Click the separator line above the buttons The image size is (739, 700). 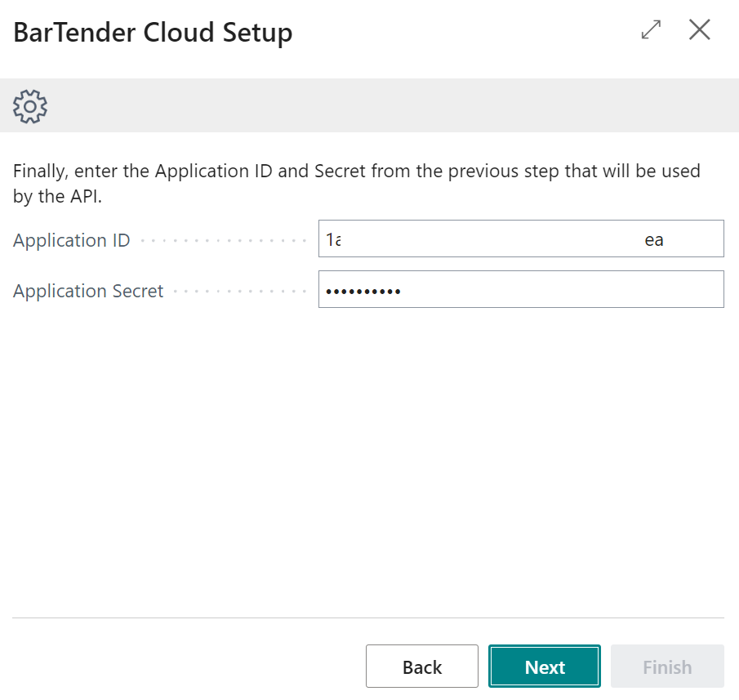(x=367, y=618)
